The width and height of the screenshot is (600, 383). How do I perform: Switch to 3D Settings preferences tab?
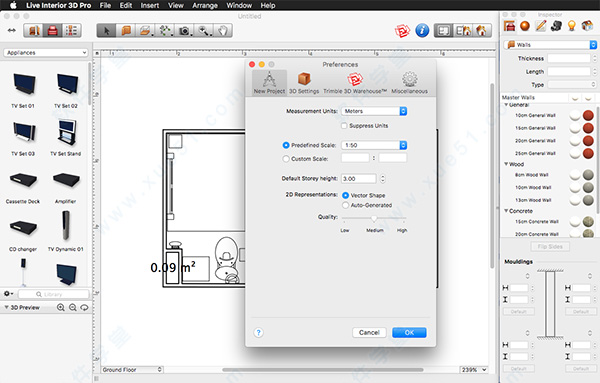[304, 83]
